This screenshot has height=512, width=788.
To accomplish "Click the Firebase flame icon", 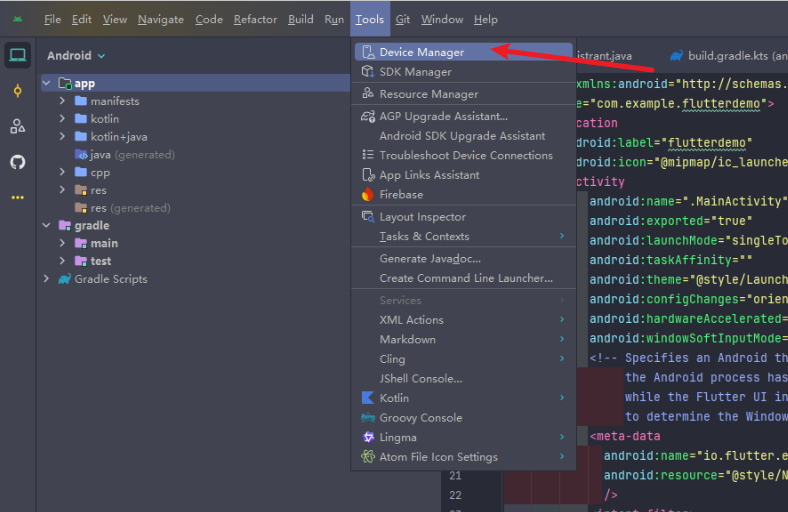I will tap(367, 195).
